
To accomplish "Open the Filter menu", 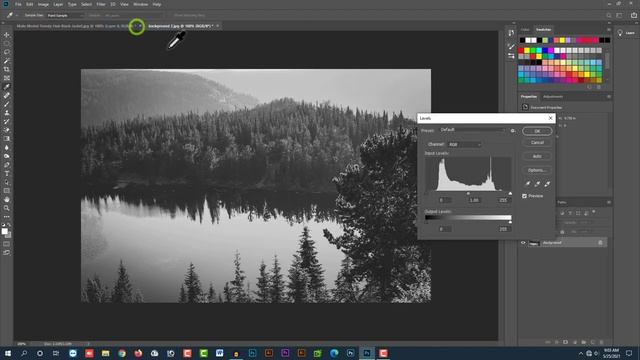I will tap(101, 4).
